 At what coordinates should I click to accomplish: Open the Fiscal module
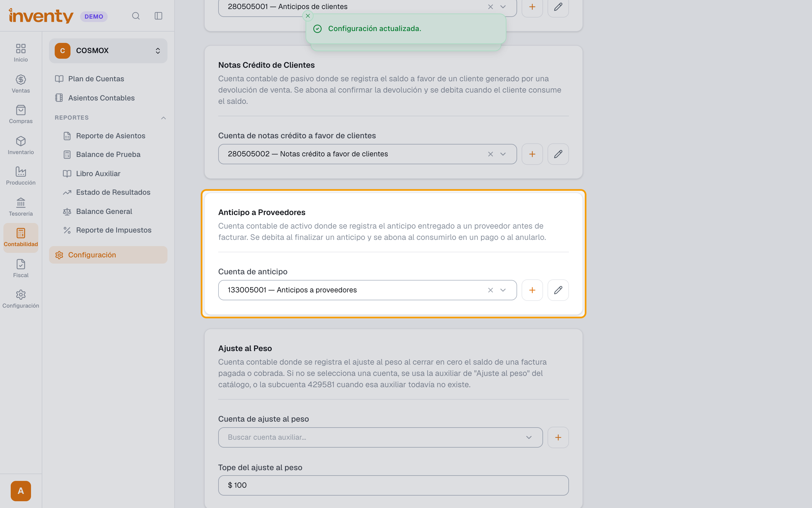tap(21, 268)
